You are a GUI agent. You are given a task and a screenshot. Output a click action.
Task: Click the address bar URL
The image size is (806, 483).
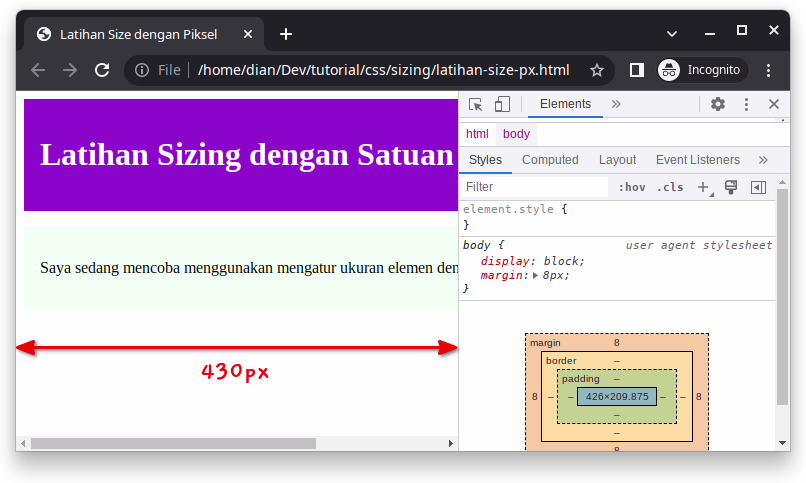coord(383,70)
